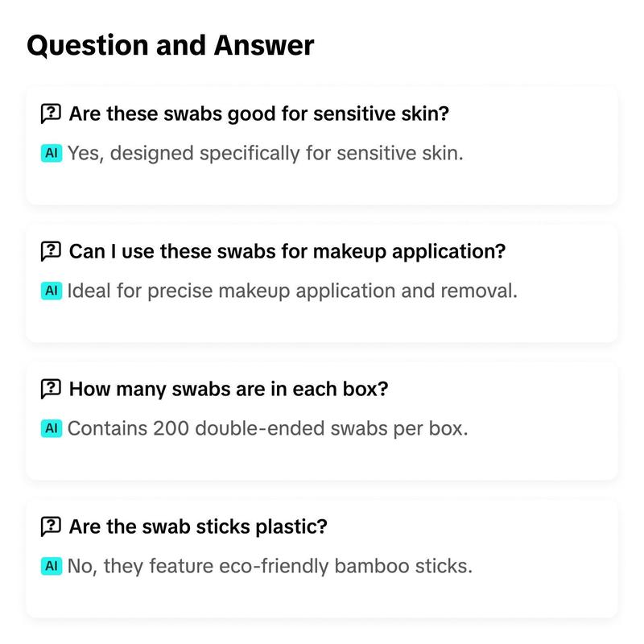The height and width of the screenshot is (644, 644).
Task: Select answer about precise makeup application and removal
Action: 292,291
